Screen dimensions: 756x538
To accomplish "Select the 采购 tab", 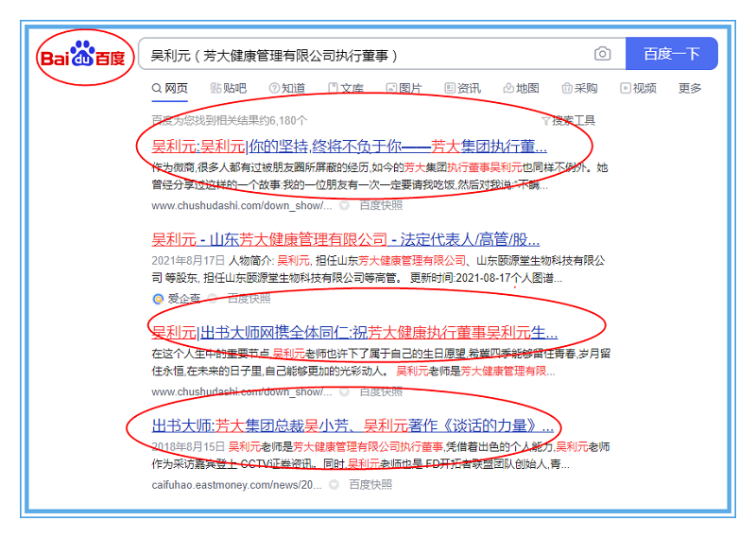I will 579,89.
